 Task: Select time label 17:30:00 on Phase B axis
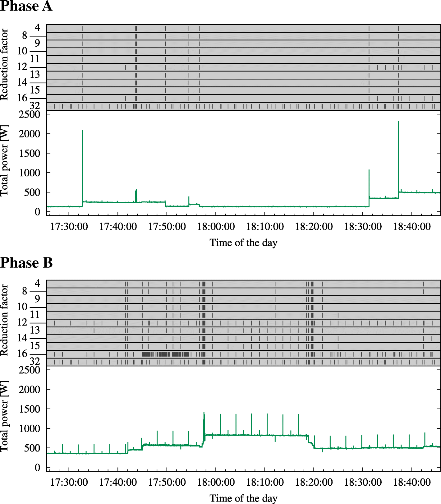[x=69, y=482]
